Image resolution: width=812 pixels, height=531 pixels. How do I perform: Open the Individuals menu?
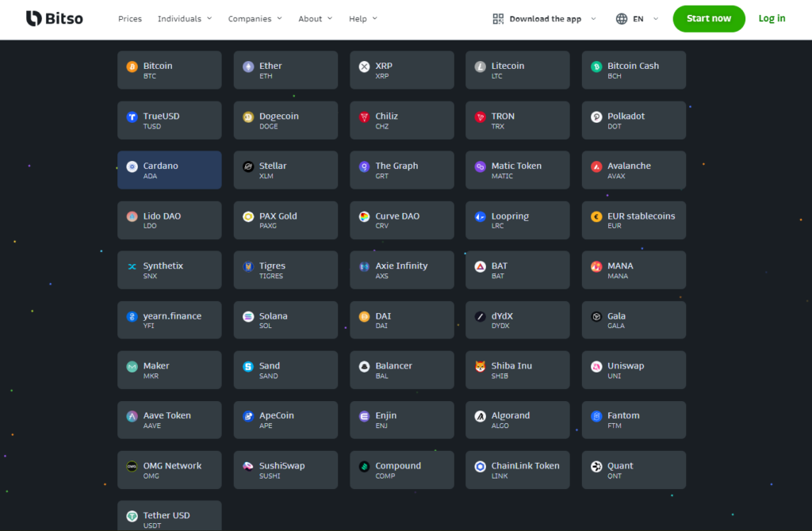coord(179,19)
